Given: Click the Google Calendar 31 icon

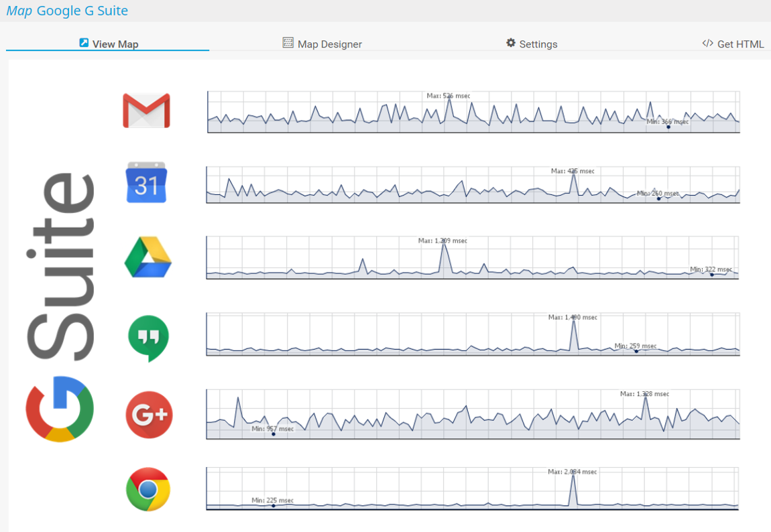Looking at the screenshot, I should (x=147, y=182).
